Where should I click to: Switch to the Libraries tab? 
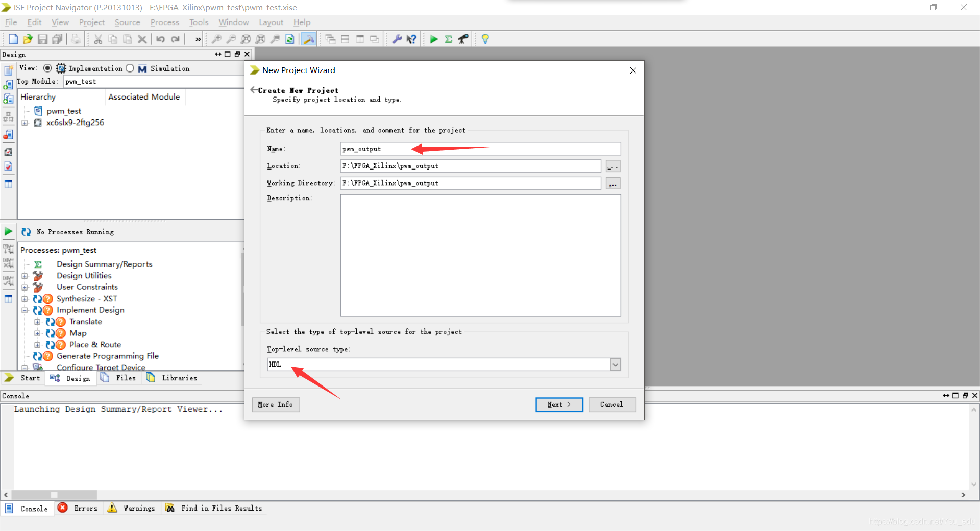172,378
